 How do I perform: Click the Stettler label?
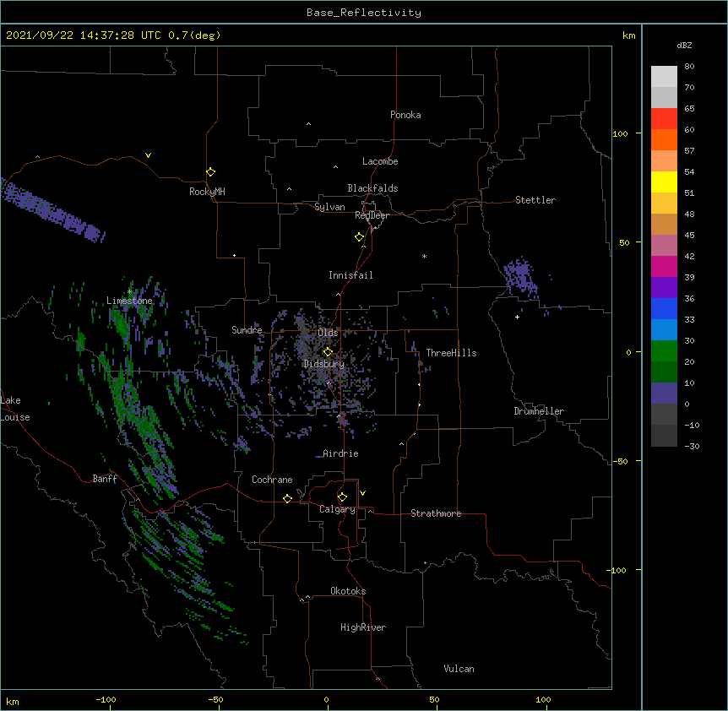[x=535, y=200]
